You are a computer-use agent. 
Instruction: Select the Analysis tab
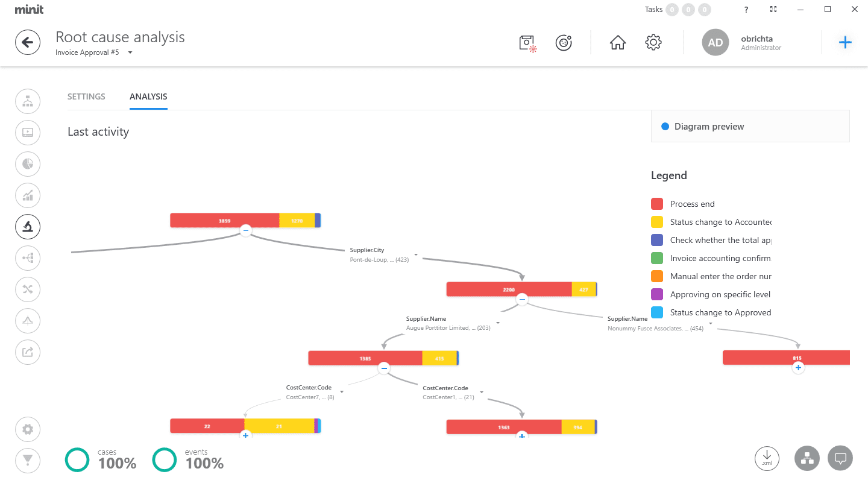(148, 96)
